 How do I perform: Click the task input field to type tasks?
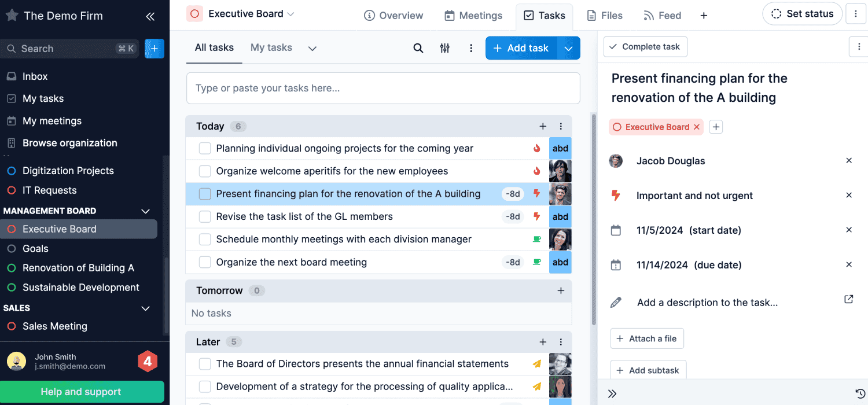[382, 88]
